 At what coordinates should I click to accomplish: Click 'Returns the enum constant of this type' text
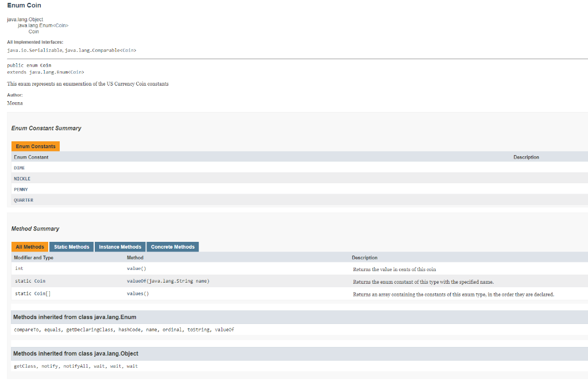pos(423,282)
